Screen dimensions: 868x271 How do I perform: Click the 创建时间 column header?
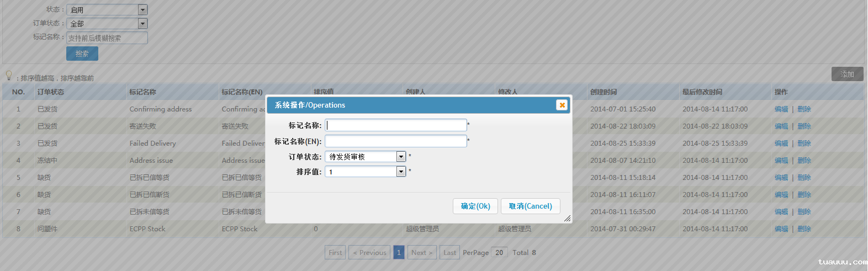pos(604,92)
